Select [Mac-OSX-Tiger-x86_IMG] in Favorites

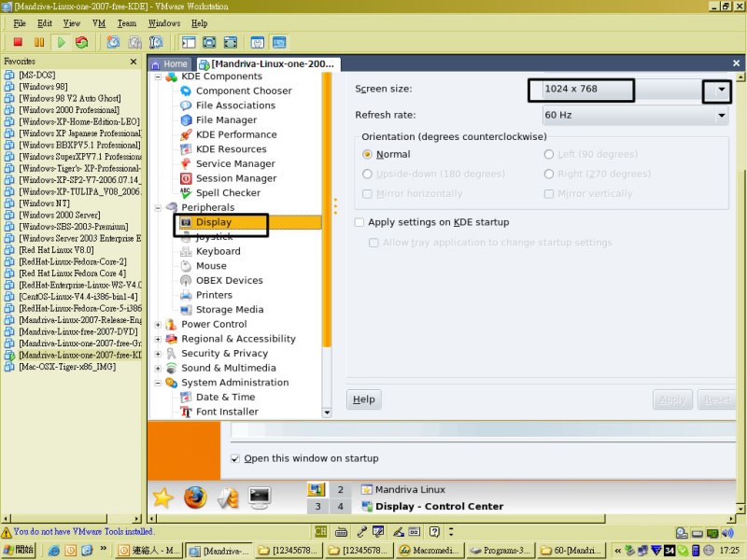coord(67,367)
